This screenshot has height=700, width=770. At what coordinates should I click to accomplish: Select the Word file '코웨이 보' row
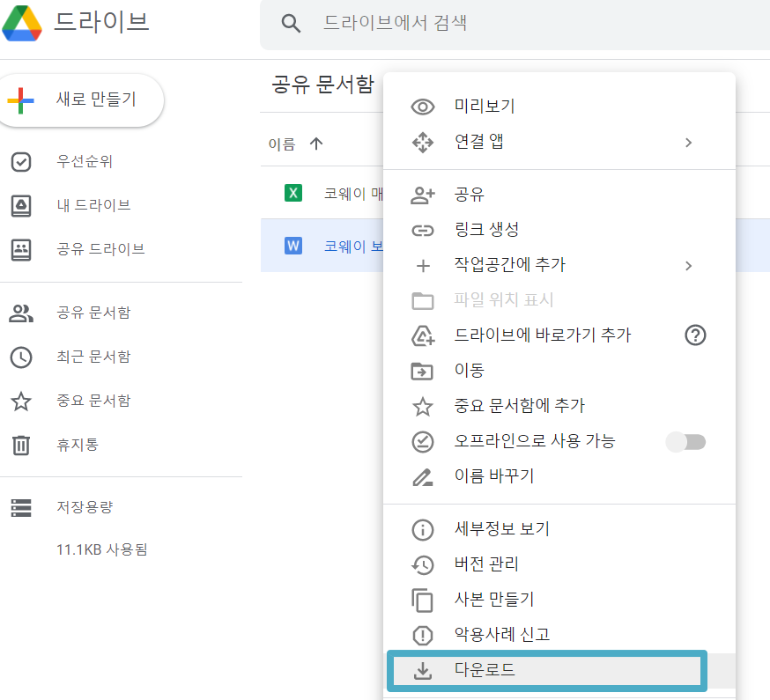click(x=322, y=246)
